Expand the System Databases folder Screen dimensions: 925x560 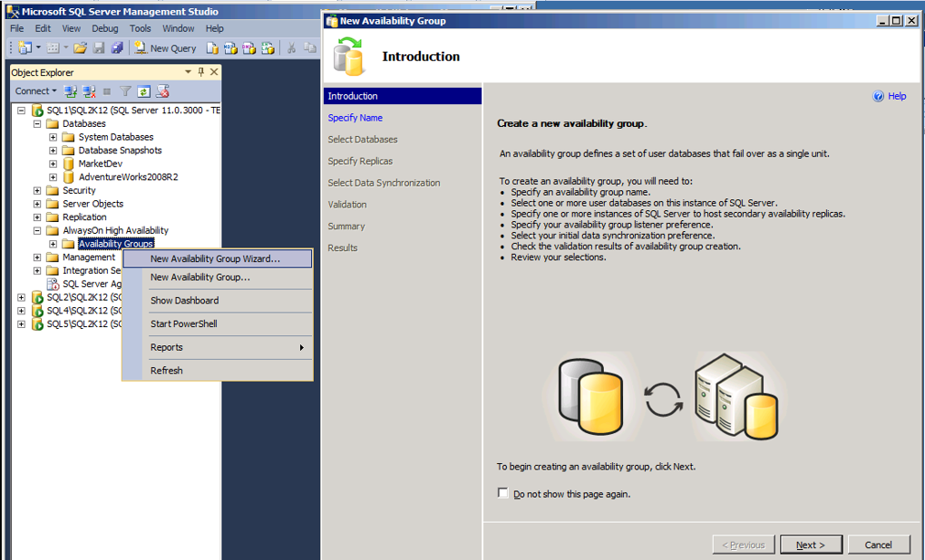click(x=54, y=137)
